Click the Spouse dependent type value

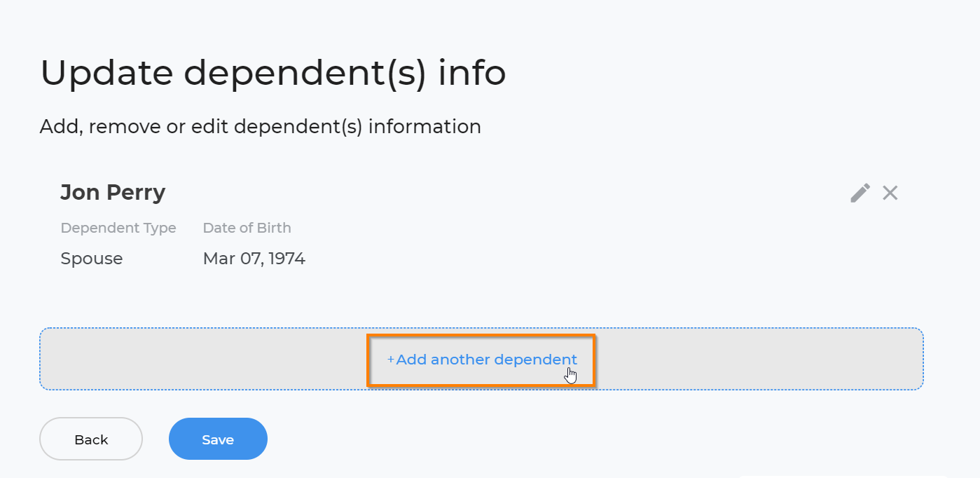click(92, 259)
